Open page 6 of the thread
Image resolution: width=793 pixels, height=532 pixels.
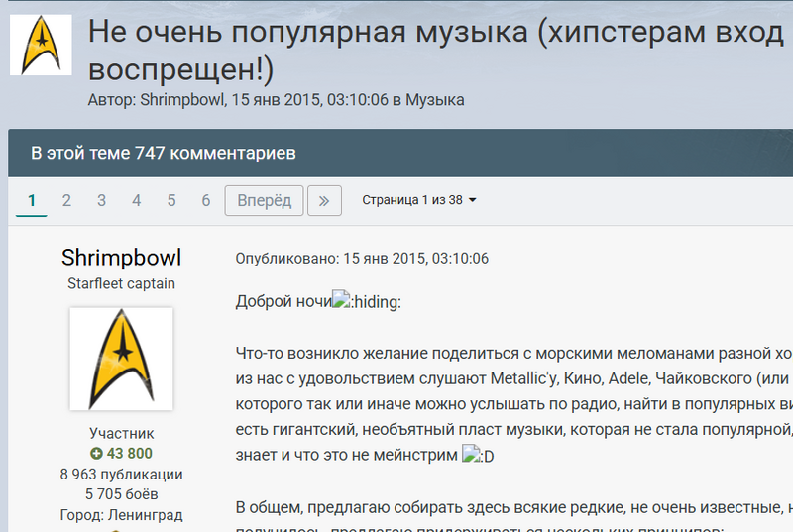(205, 200)
